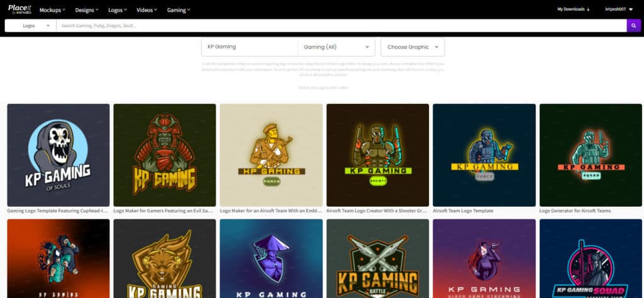The width and height of the screenshot is (644, 298).
Task: Open the Logos menu
Action: click(x=118, y=10)
